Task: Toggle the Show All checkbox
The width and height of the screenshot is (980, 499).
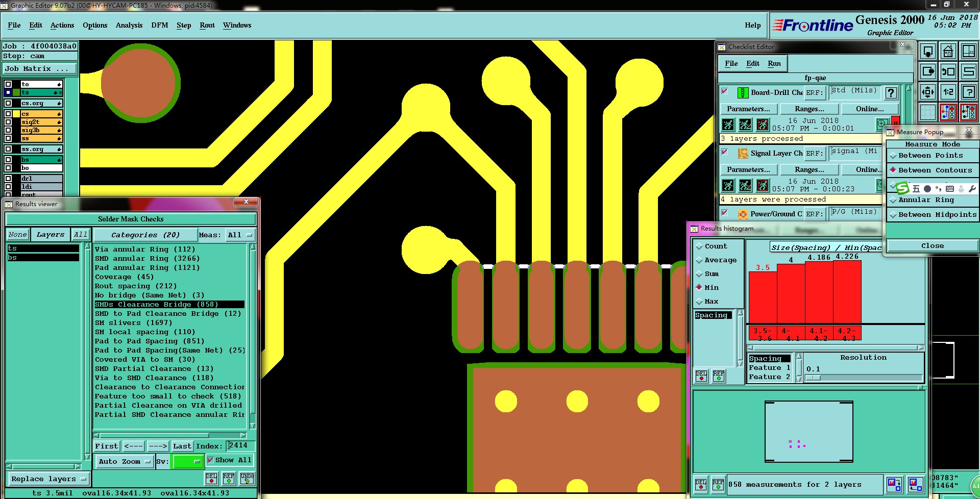Action: (210, 460)
